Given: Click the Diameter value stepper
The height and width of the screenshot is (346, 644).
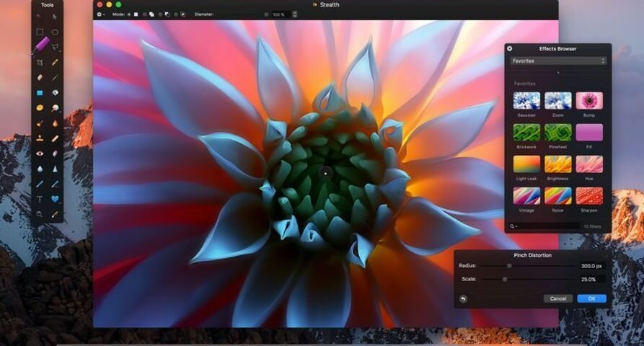Looking at the screenshot, I should (x=294, y=14).
